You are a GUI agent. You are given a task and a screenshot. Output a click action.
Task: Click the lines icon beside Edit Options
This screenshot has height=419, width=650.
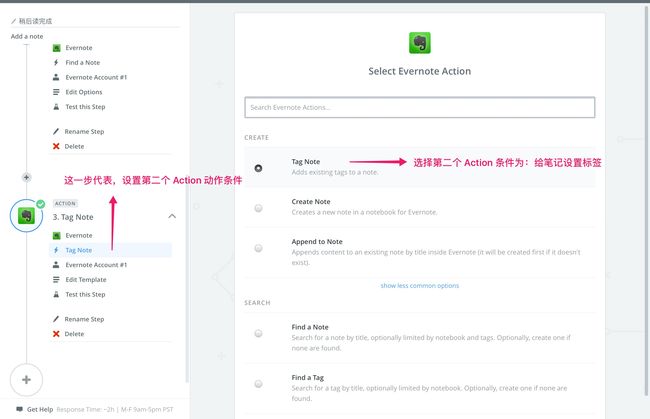(x=56, y=92)
